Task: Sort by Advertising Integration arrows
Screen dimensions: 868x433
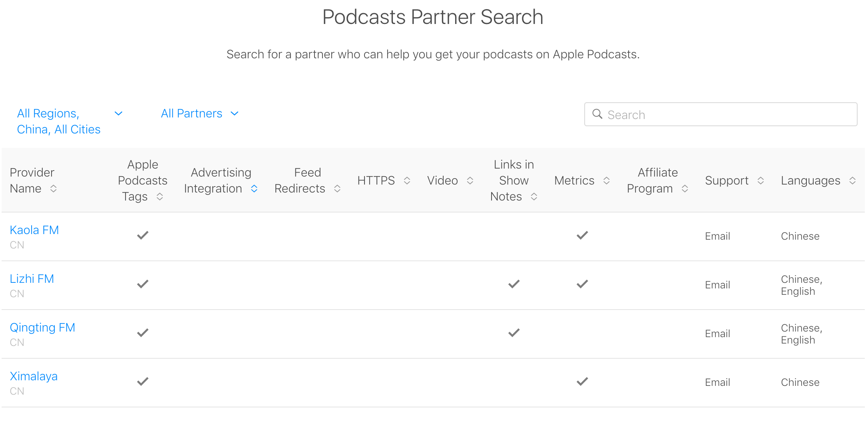Action: click(x=254, y=189)
